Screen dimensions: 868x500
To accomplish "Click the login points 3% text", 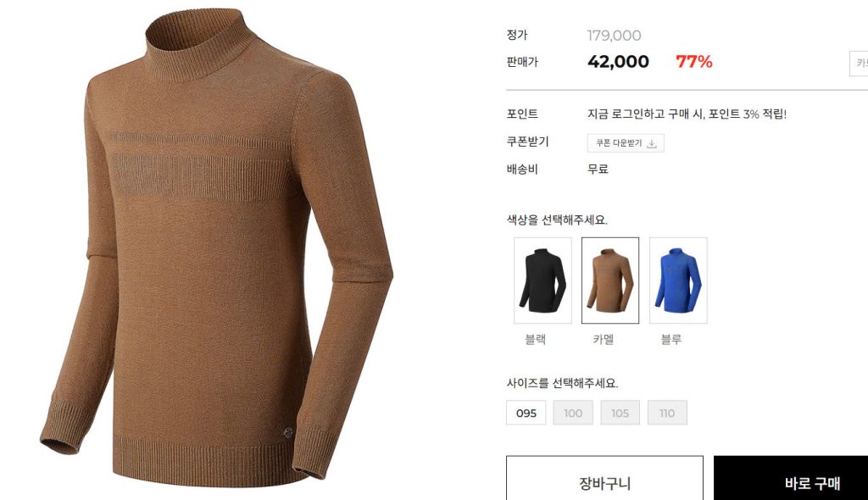I will click(687, 114).
